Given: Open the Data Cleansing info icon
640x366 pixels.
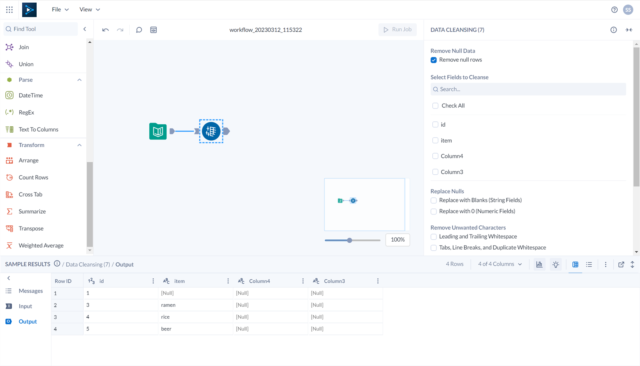Looking at the screenshot, I should [x=613, y=30].
